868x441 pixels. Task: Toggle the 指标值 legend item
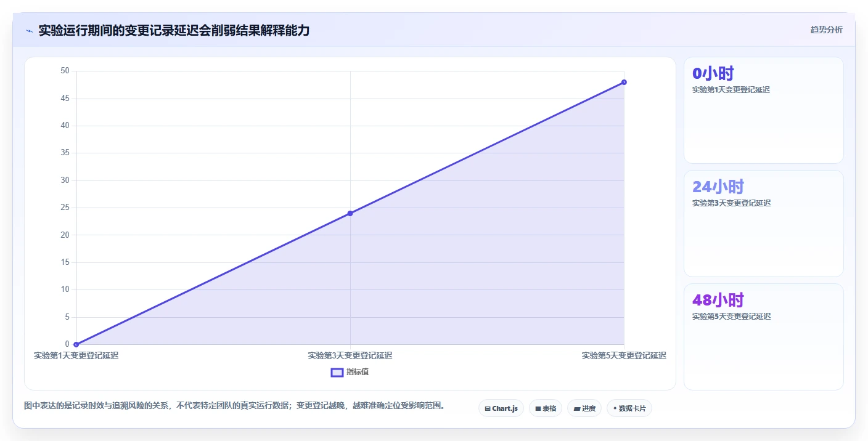click(x=350, y=372)
